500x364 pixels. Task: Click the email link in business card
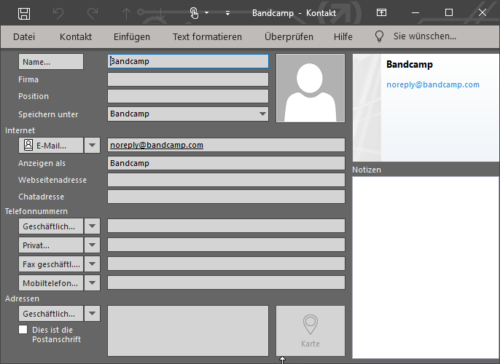coord(433,85)
